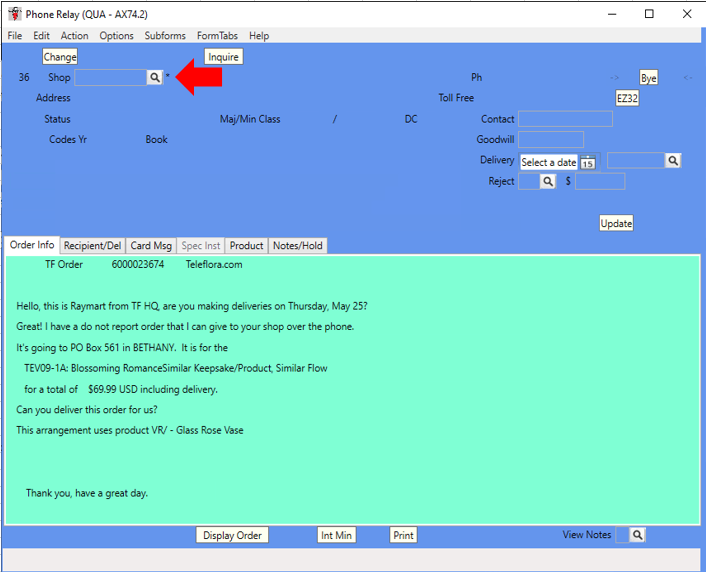Click the Int Min button
This screenshot has height=572, width=706.
point(336,535)
